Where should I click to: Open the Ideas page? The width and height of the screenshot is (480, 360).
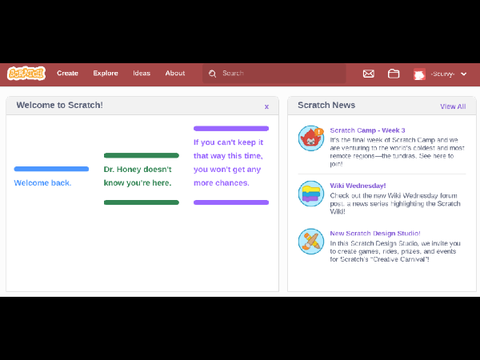(x=141, y=73)
